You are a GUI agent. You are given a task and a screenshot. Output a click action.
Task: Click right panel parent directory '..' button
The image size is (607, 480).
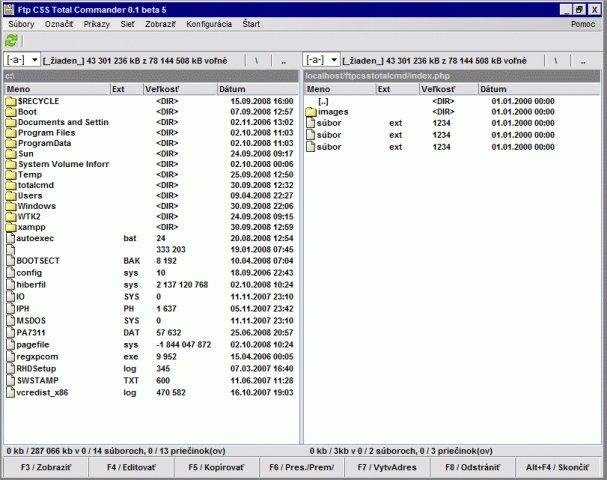tap(583, 61)
